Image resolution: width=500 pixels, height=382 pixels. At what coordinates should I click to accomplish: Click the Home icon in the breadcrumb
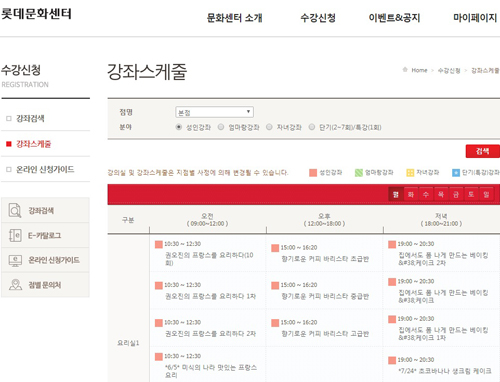click(405, 70)
